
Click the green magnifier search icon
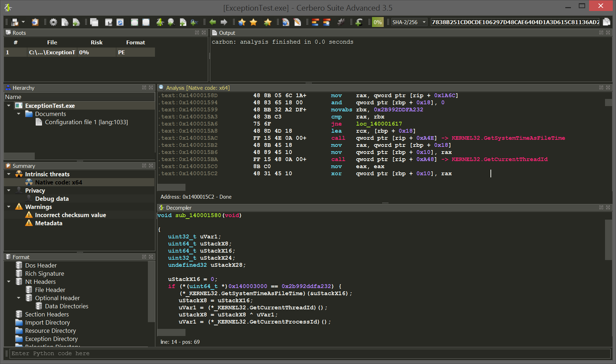click(x=171, y=22)
